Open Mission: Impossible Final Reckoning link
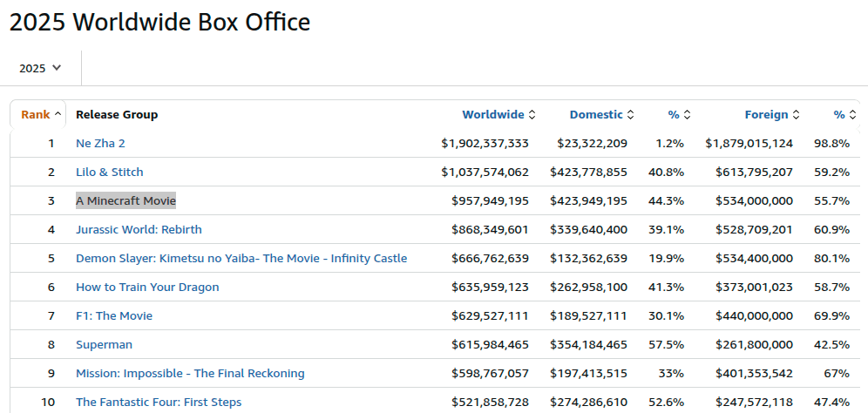Image resolution: width=868 pixels, height=413 pixels. pos(190,373)
